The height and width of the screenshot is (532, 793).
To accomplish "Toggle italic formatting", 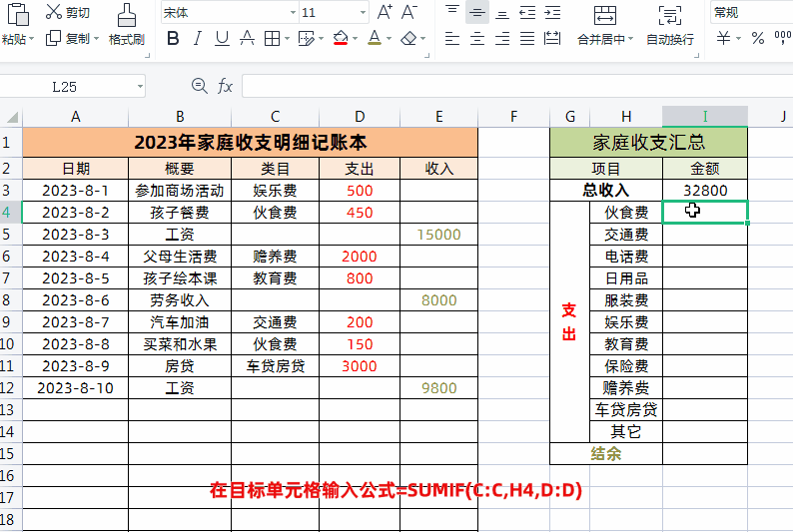I will click(x=197, y=38).
